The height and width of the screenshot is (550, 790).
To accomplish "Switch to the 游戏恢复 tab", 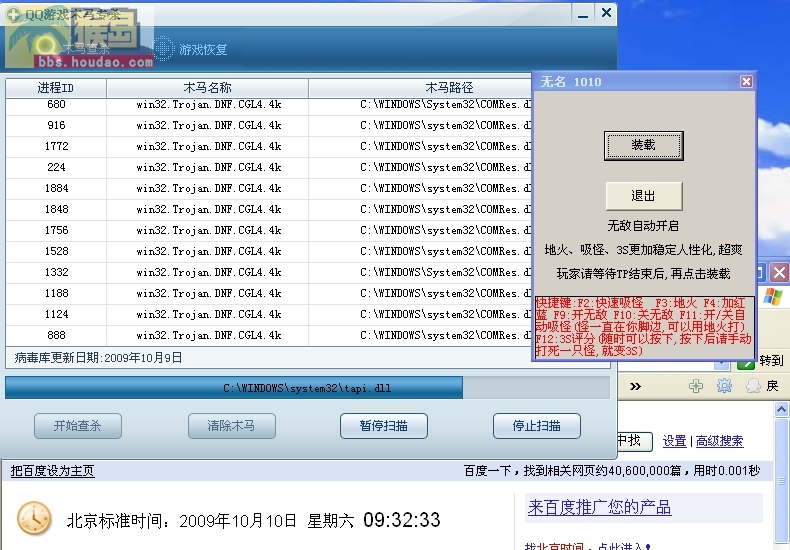I will click(190, 49).
